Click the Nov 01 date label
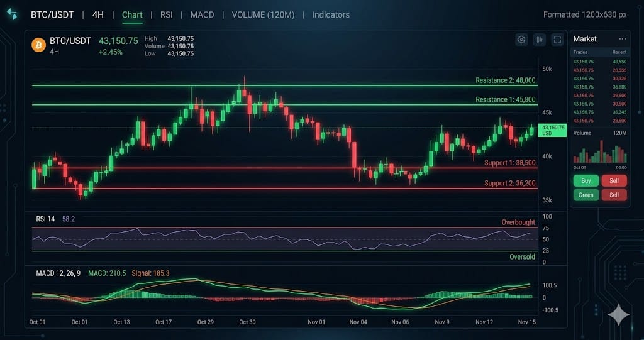This screenshot has height=340, width=644. 316,322
